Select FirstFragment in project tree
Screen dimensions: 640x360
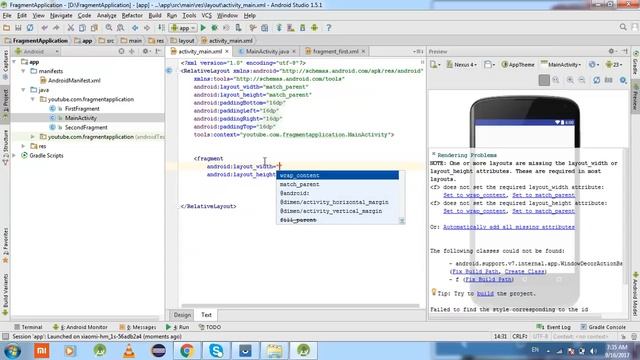(82, 109)
